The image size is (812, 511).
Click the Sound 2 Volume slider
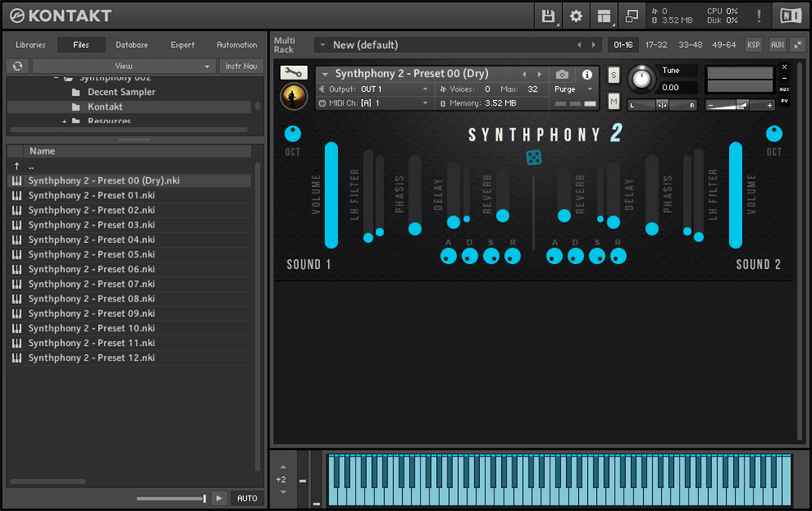coord(736,195)
